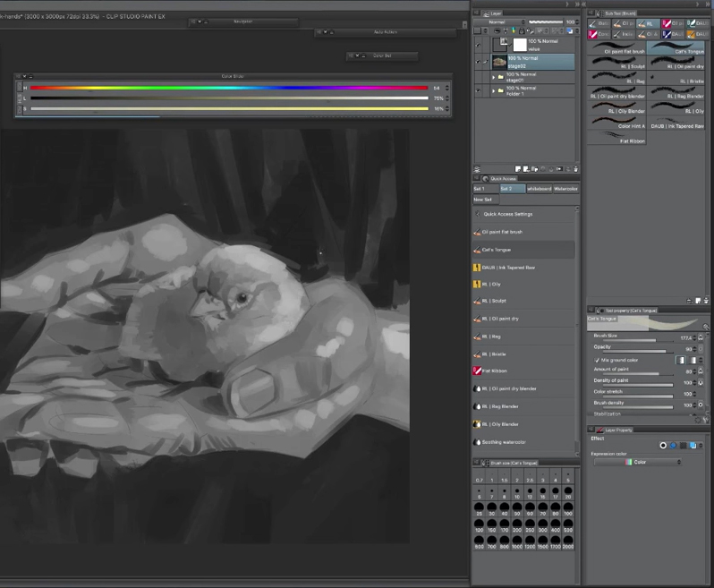Show the hidden stage01 folder layer

click(478, 78)
